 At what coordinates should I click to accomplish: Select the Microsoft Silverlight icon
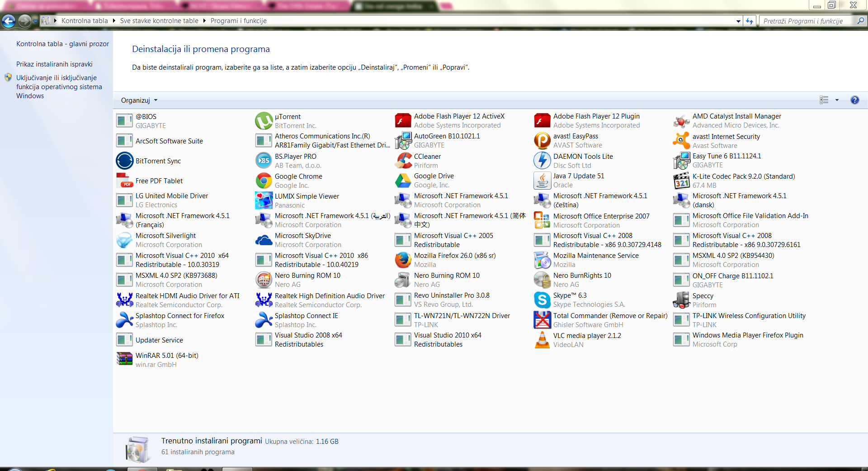(124, 240)
